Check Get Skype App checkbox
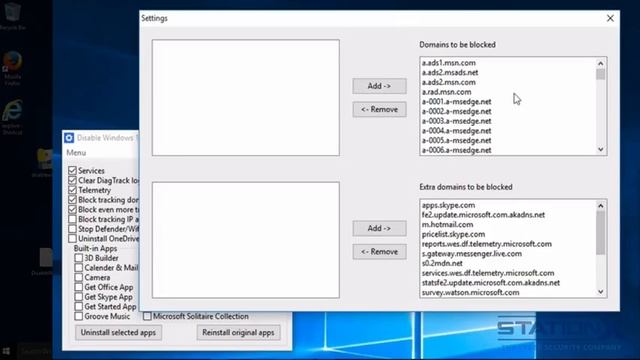The image size is (640, 360). (78, 297)
